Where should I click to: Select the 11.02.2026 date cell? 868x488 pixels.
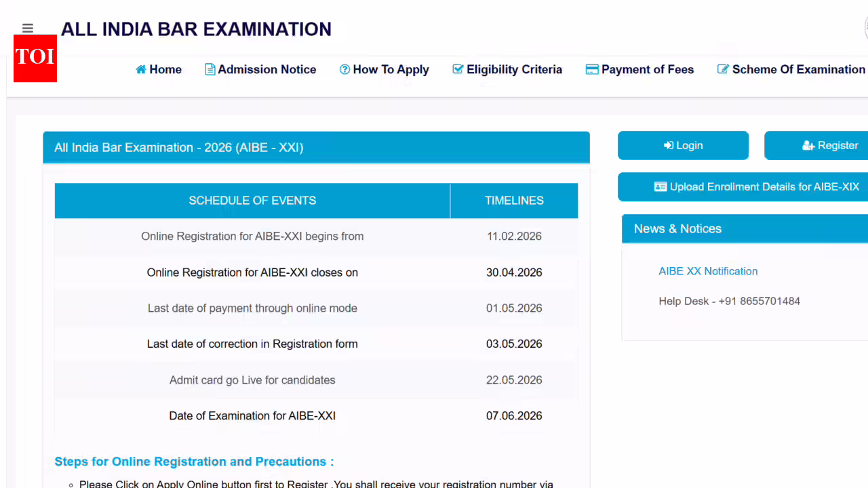click(514, 237)
